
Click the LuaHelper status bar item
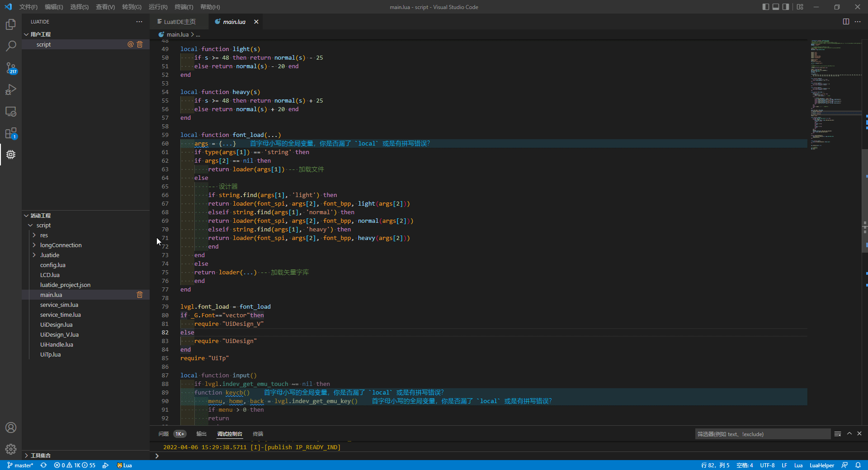(822, 465)
